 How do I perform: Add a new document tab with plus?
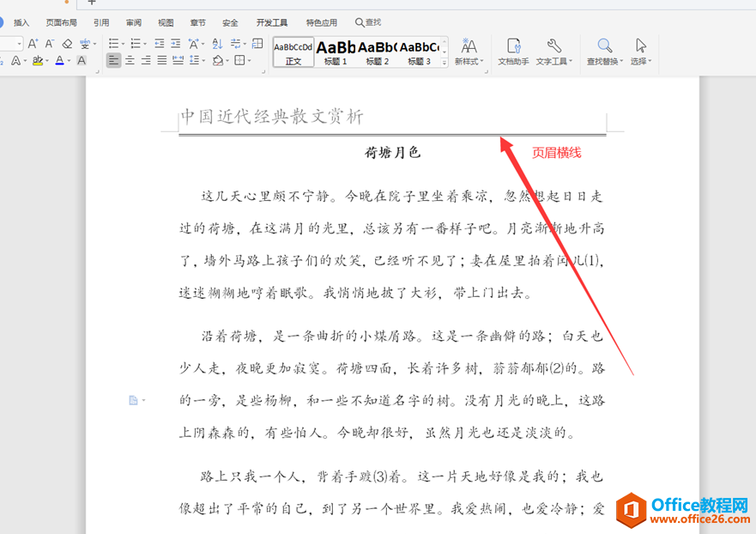pyautogui.click(x=92, y=3)
